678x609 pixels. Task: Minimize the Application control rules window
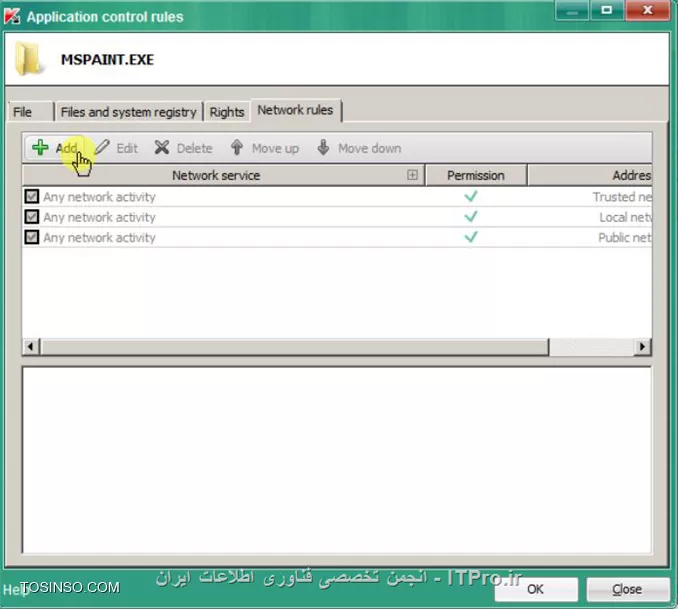[x=572, y=10]
